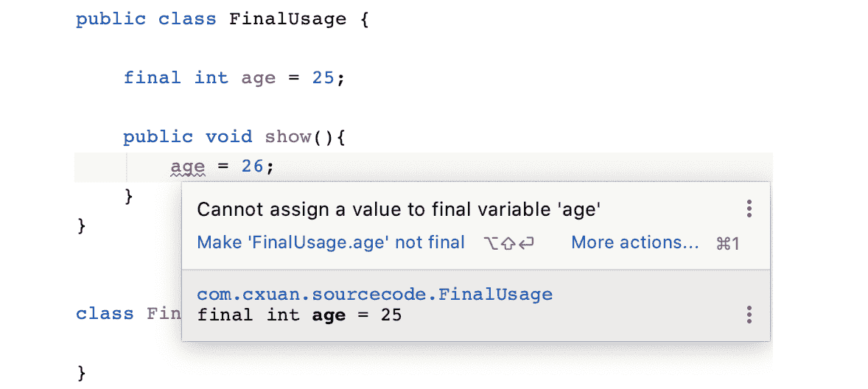Click the public keyword before class FinalUsage
The image size is (868, 389).
click(111, 19)
